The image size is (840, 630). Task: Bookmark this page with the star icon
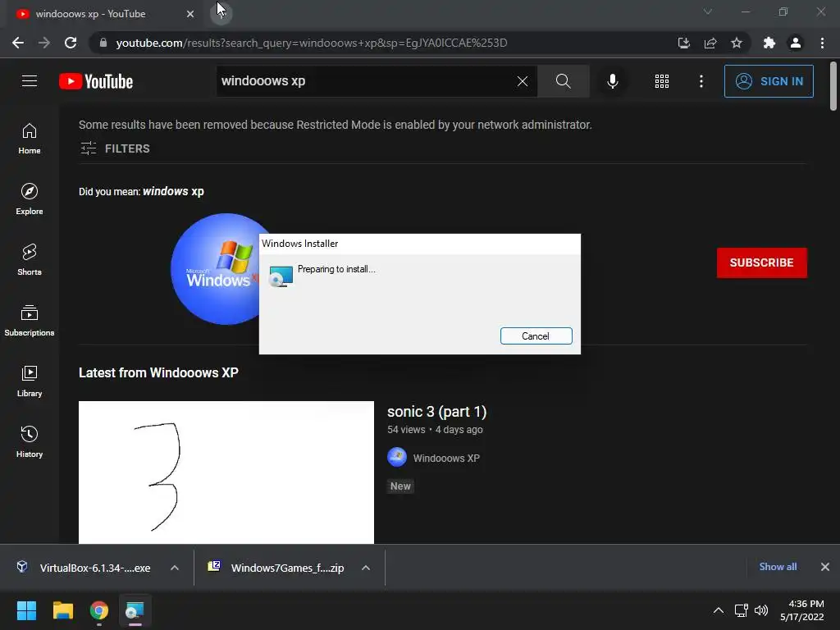pyautogui.click(x=737, y=43)
